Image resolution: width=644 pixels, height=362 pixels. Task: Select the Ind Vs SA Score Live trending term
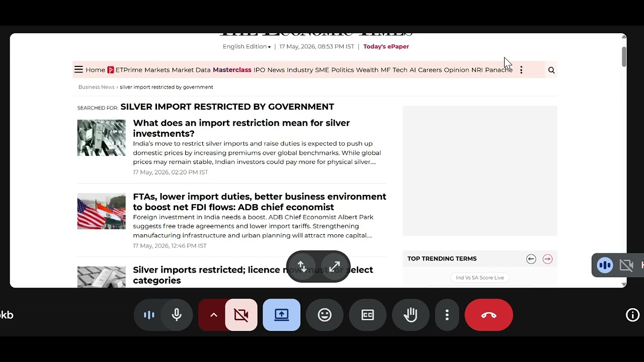480,278
